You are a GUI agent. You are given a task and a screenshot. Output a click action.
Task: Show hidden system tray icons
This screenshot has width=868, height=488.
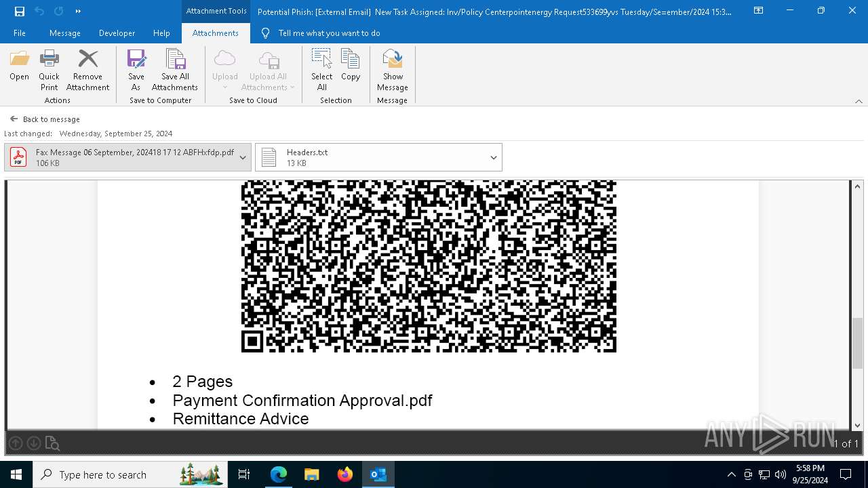pyautogui.click(x=731, y=474)
